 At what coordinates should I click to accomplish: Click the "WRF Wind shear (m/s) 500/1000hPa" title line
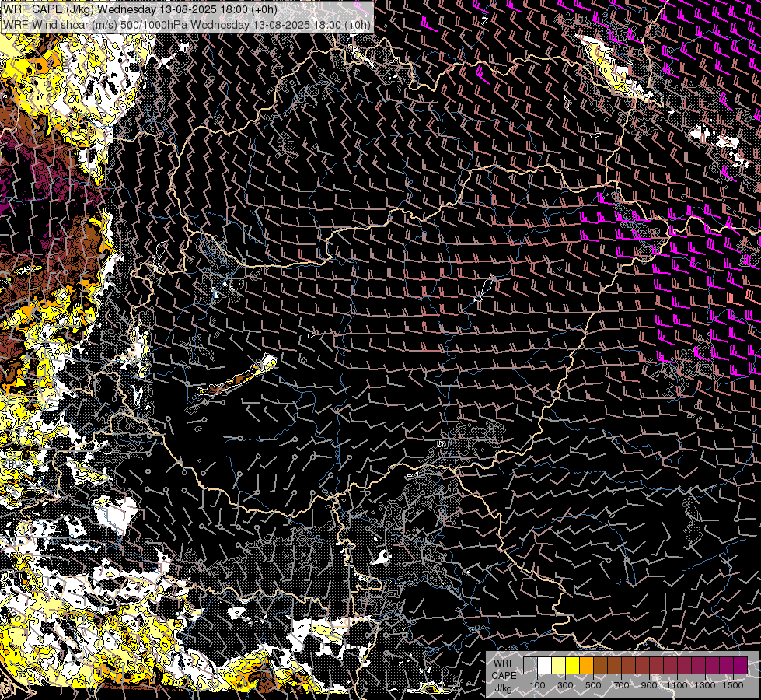point(187,25)
